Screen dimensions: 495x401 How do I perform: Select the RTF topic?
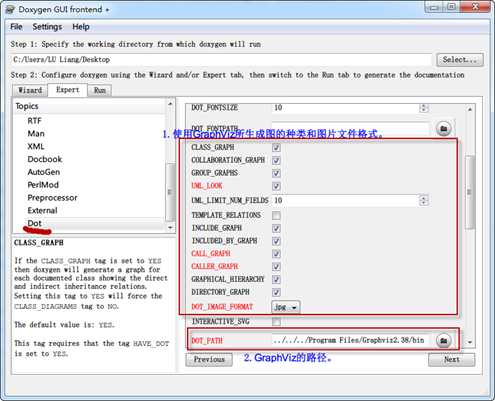[34, 121]
